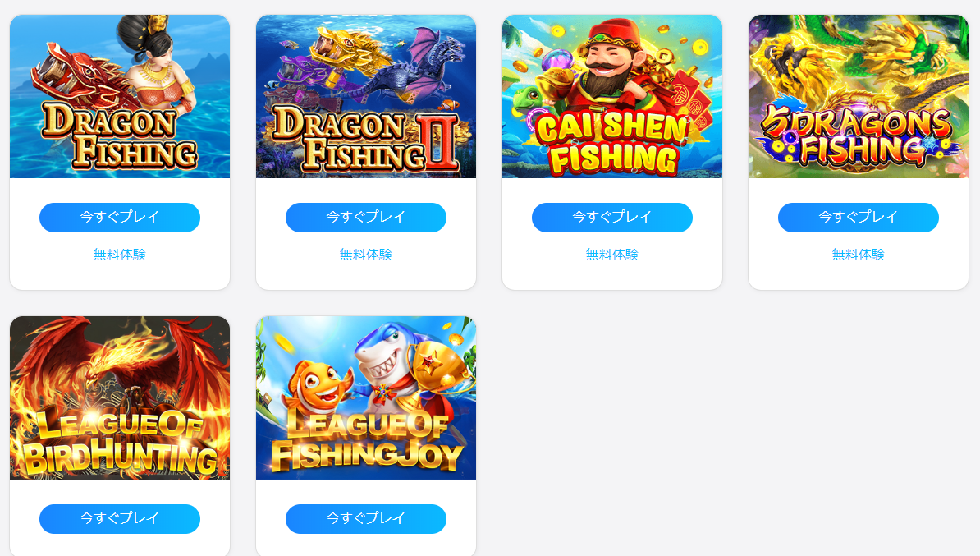Viewport: 980px width, 556px height.
Task: Launch Cai Shen Fishing with 今すぐプレイ
Action: click(611, 218)
